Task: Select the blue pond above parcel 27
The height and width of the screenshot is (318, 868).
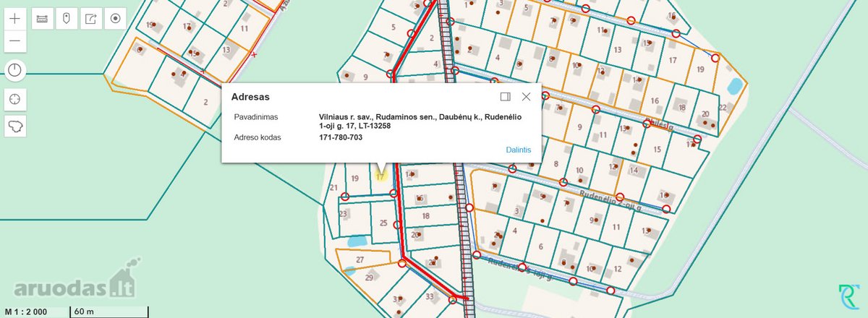Action: coord(357,241)
